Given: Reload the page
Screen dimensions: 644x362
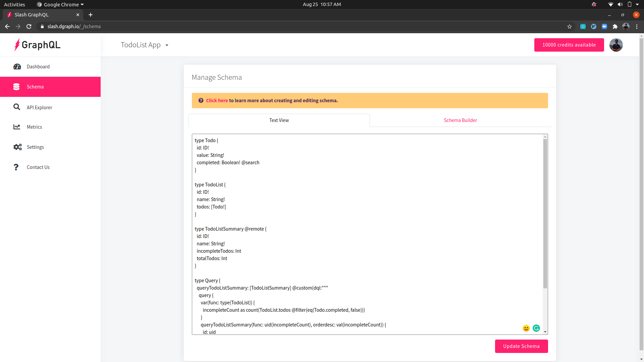Looking at the screenshot, I should click(29, 26).
